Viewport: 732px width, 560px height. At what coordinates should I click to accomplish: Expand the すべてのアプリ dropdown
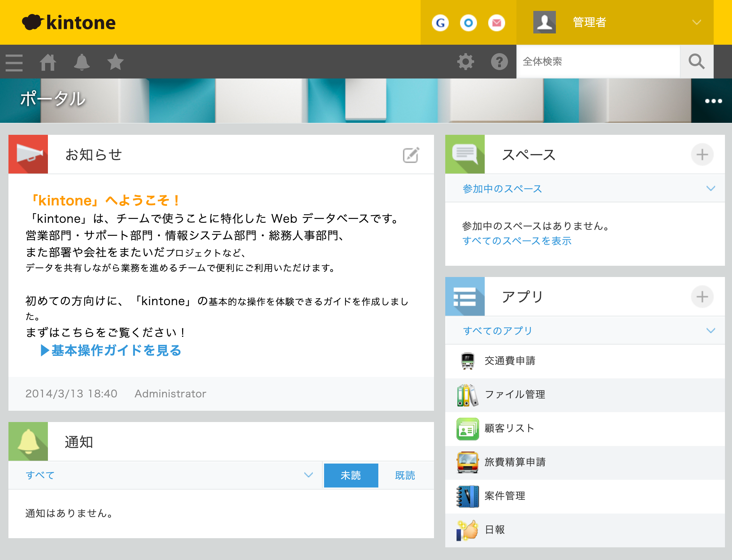tap(711, 331)
